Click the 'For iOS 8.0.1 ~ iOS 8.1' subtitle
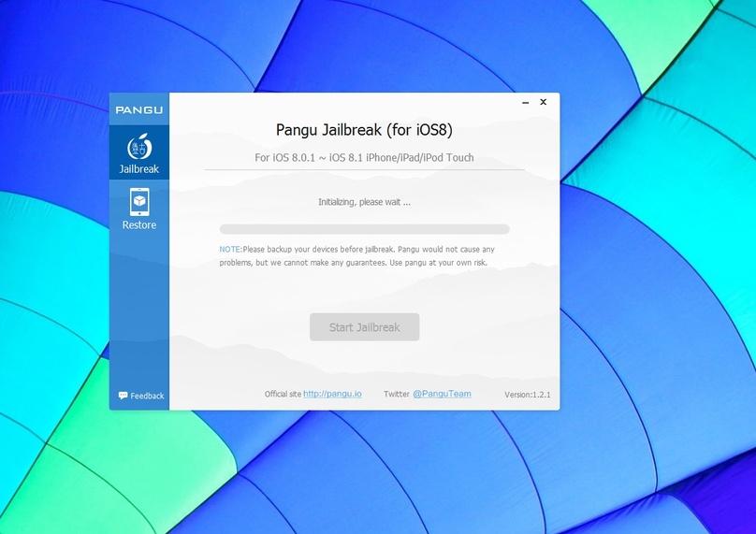 [x=364, y=158]
